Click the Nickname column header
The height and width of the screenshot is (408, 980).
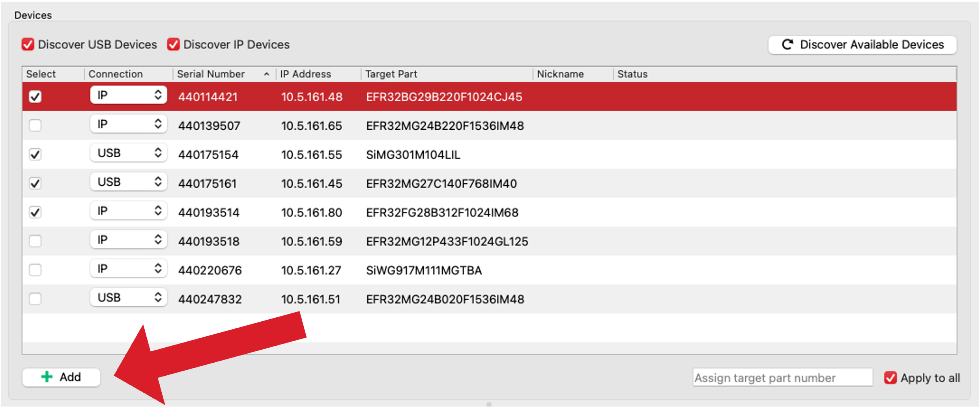560,74
